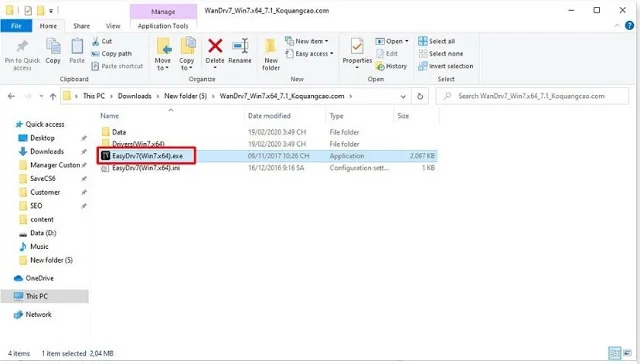Open content folder in sidebar
640x364 pixels.
[42, 220]
